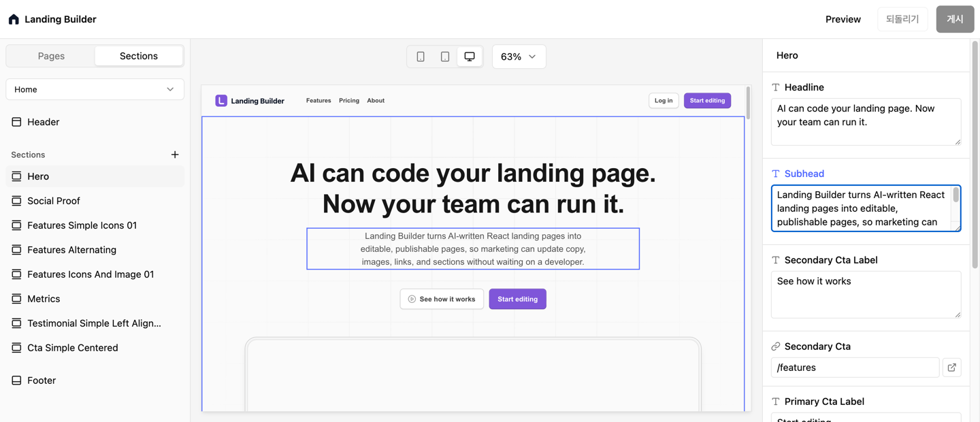Click the hero Start editing button

[517, 299]
